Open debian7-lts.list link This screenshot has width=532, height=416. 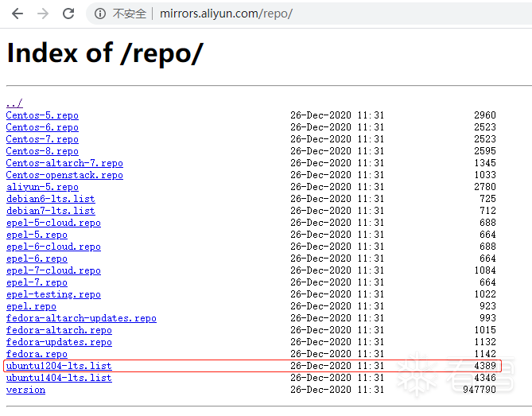51,211
